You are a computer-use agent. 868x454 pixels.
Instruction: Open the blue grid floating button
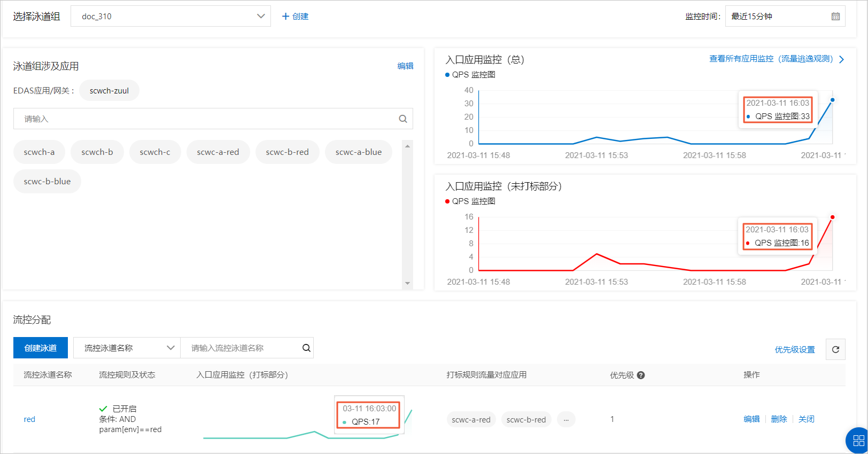[x=858, y=441]
